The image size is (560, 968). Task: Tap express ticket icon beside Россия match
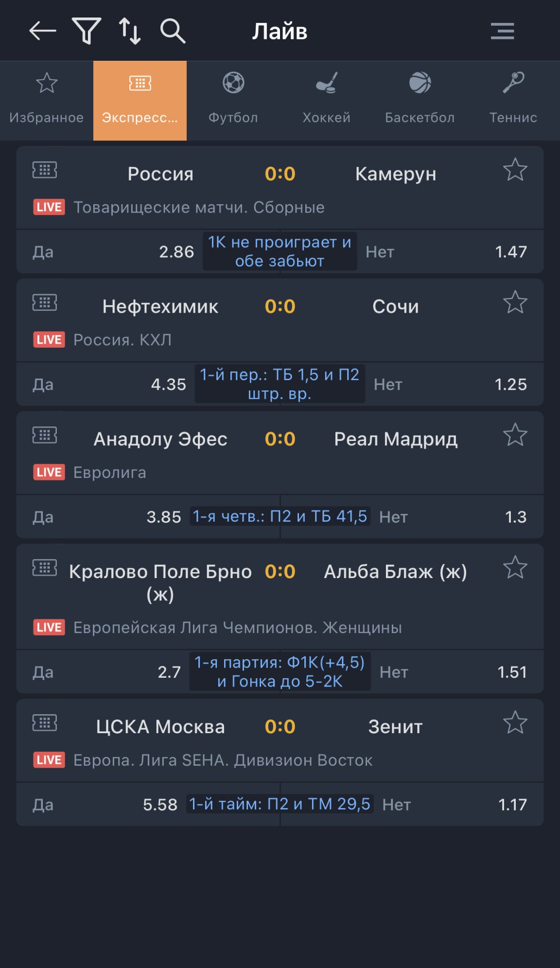[x=45, y=170]
